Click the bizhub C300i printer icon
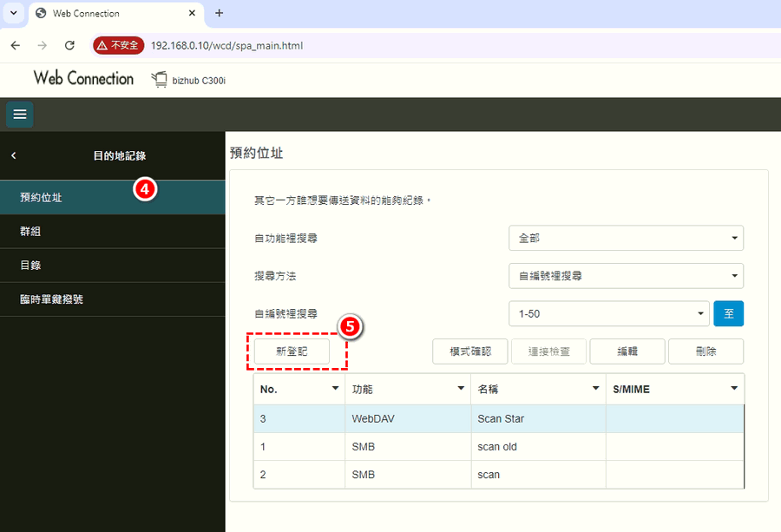This screenshot has height=532, width=781. [x=159, y=80]
